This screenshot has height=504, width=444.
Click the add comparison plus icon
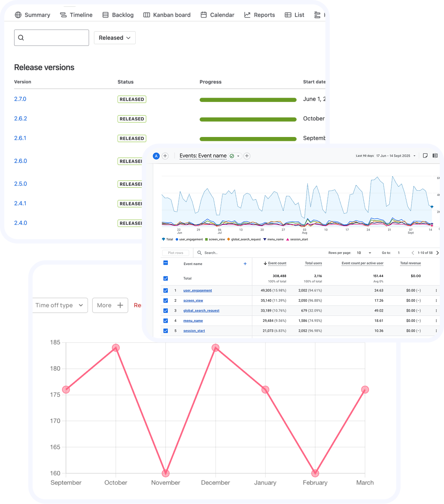click(165, 156)
